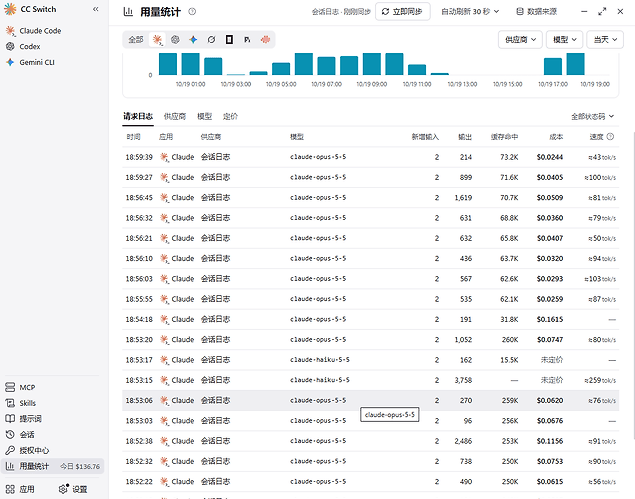Select the Gemini star filter icon

click(x=193, y=39)
